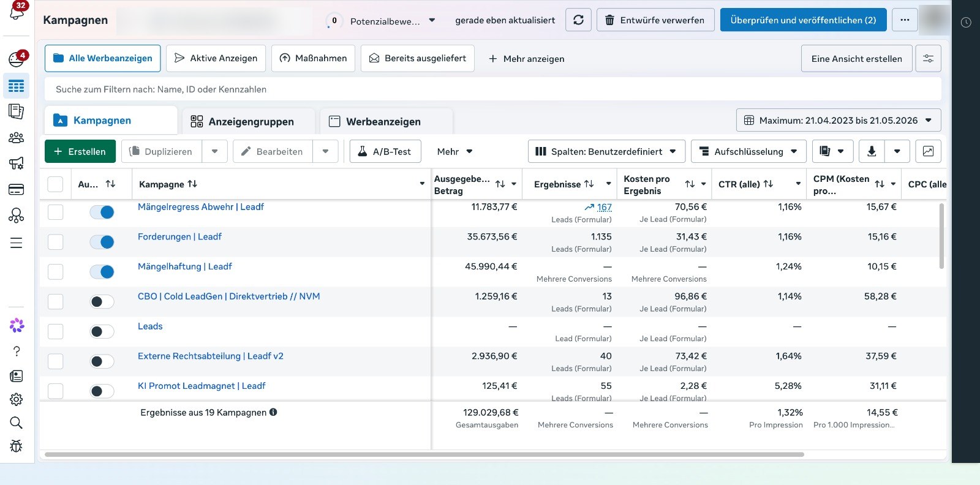Enable the CBO Cold LeadGen campaign toggle

pos(102,301)
